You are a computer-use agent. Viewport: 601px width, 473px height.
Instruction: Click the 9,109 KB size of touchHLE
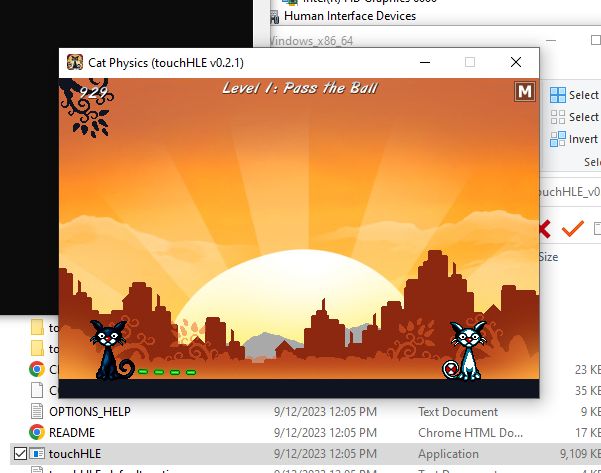[x=580, y=454]
